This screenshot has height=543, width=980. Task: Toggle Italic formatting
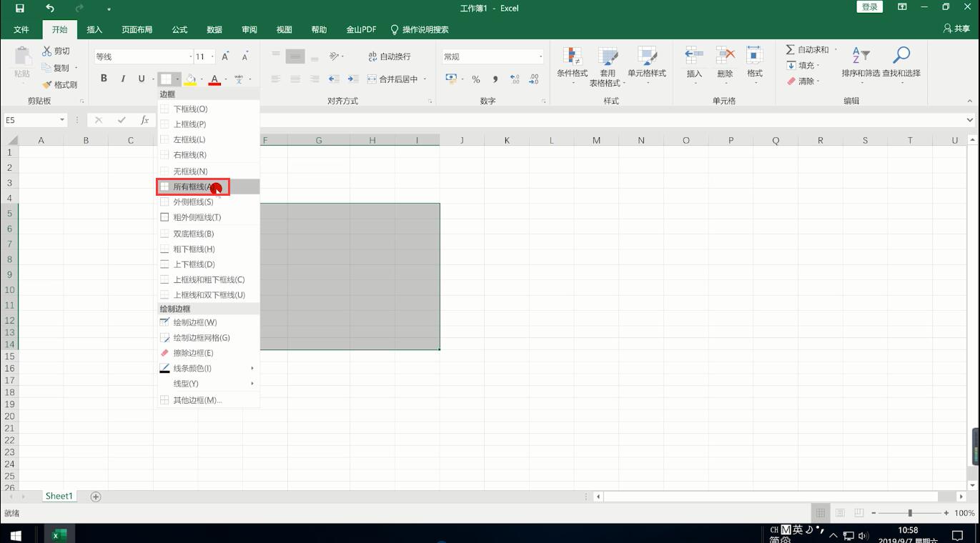tap(123, 79)
